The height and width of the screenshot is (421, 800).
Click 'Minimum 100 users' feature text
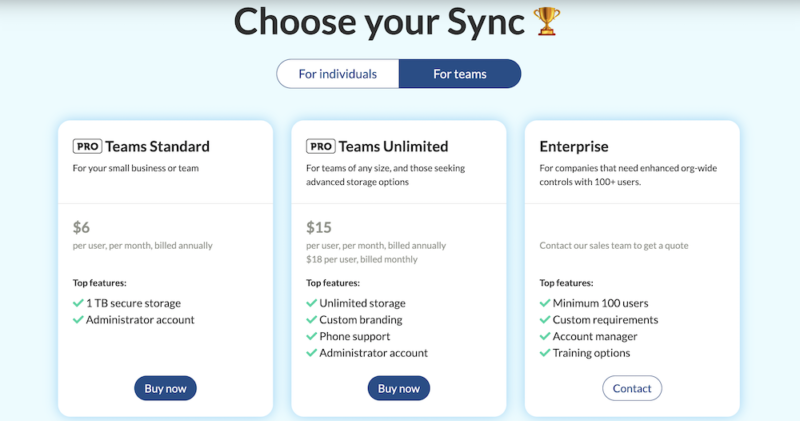(x=601, y=303)
